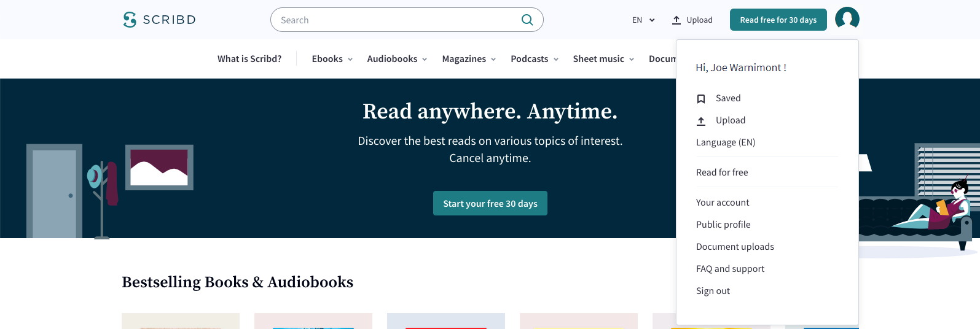The image size is (980, 329).
Task: Click the bookmark icon next to Saved
Action: pyautogui.click(x=701, y=99)
